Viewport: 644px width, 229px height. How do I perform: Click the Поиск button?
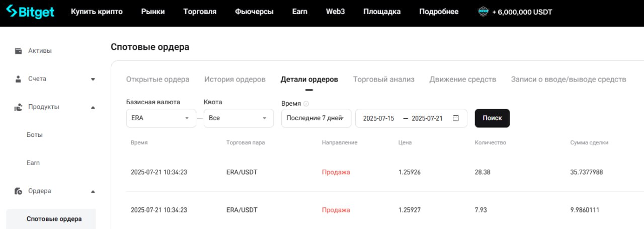pyautogui.click(x=493, y=118)
